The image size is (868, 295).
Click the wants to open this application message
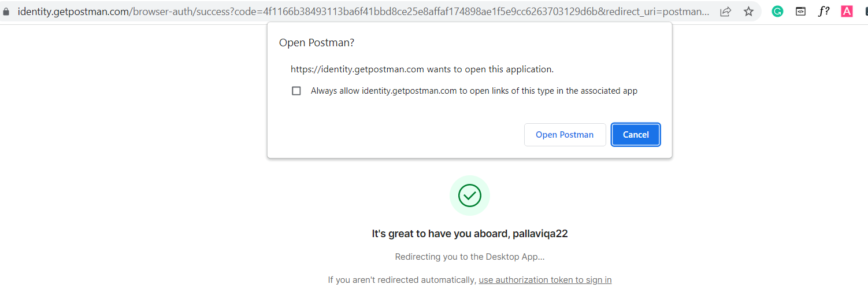[x=422, y=69]
